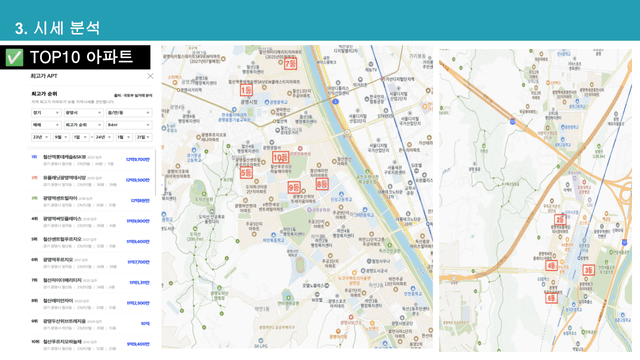Click the red 1등 map marker
640x360 pixels.
tap(246, 90)
